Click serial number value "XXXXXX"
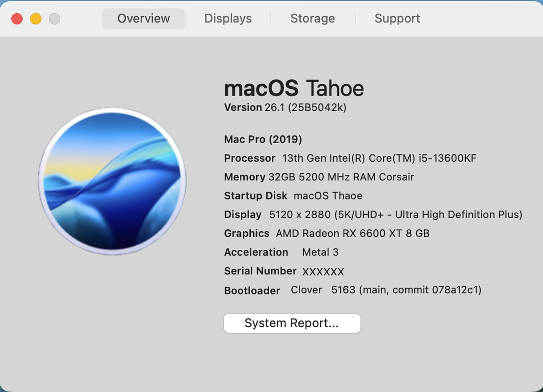Viewport: 543px width, 392px height. coord(323,272)
